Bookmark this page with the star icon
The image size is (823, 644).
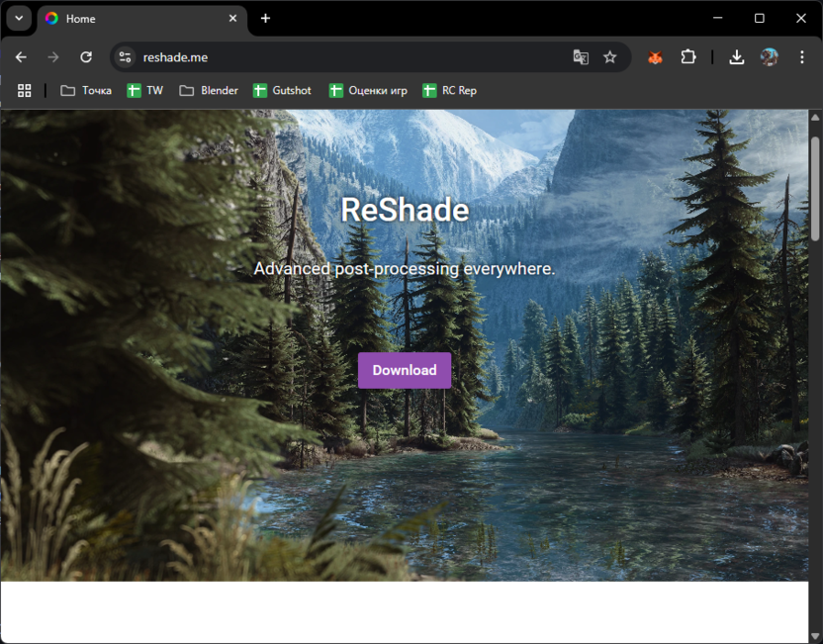(x=609, y=57)
